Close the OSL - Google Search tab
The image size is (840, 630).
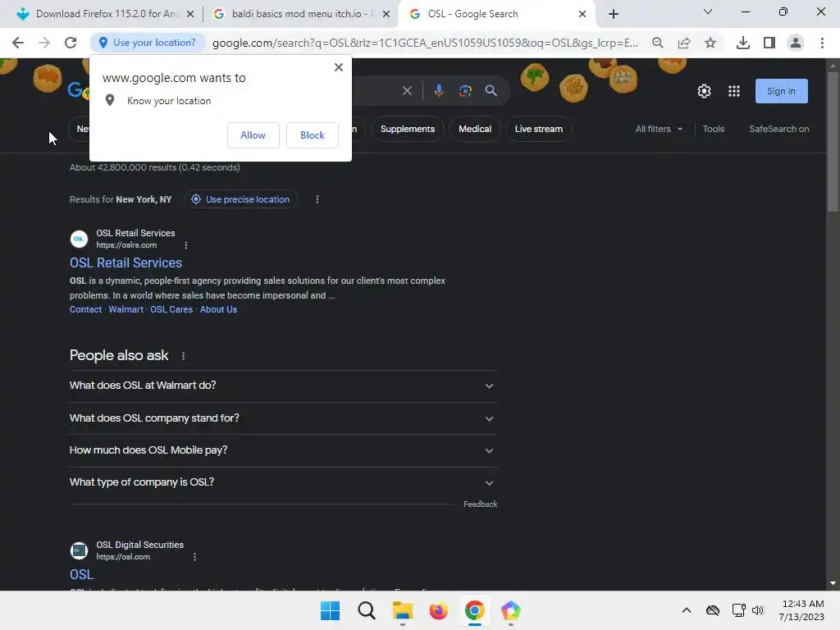point(582,14)
